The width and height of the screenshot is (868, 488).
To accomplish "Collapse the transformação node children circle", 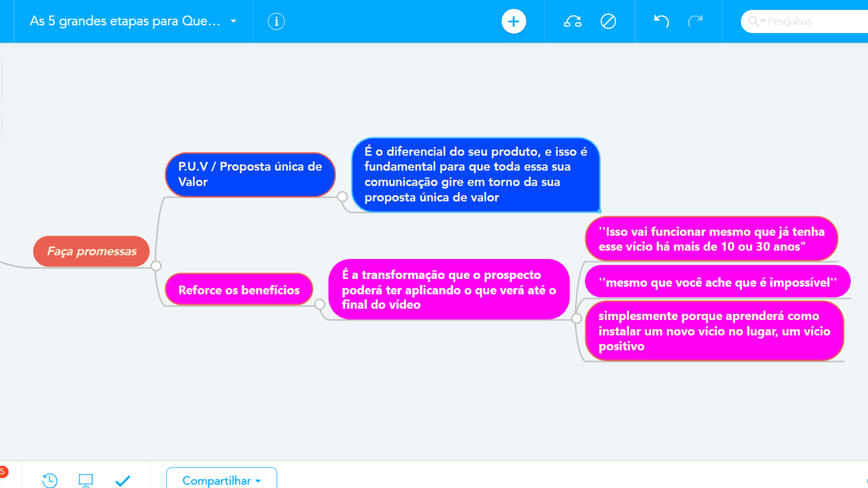I will (576, 319).
